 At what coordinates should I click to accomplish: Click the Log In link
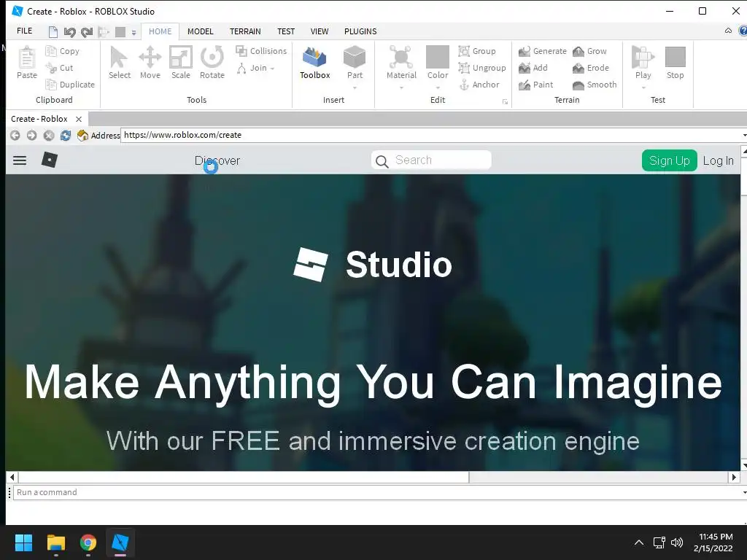tap(719, 161)
